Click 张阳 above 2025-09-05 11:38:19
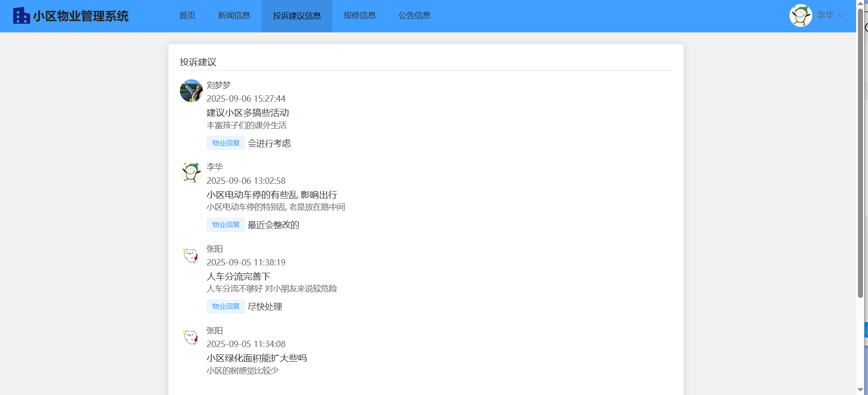868x395 pixels. [x=215, y=249]
